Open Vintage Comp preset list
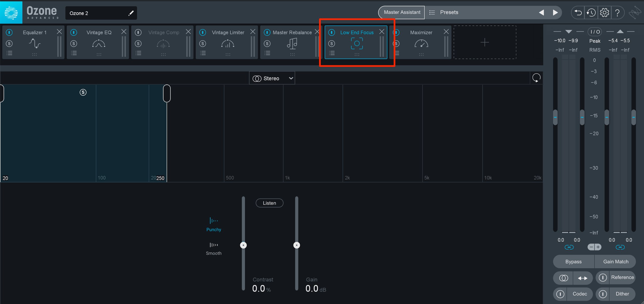The height and width of the screenshot is (304, 644). [138, 53]
